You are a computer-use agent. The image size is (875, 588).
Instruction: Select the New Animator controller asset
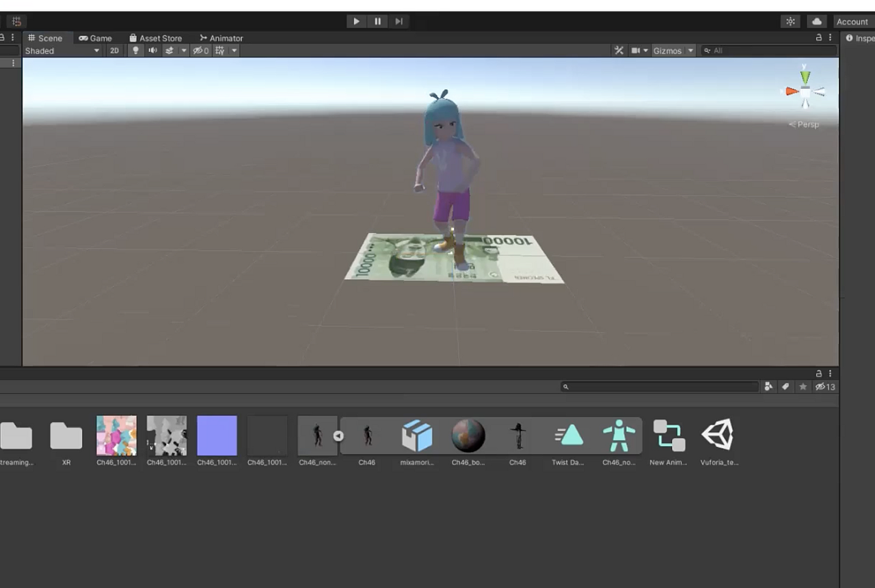pyautogui.click(x=669, y=436)
